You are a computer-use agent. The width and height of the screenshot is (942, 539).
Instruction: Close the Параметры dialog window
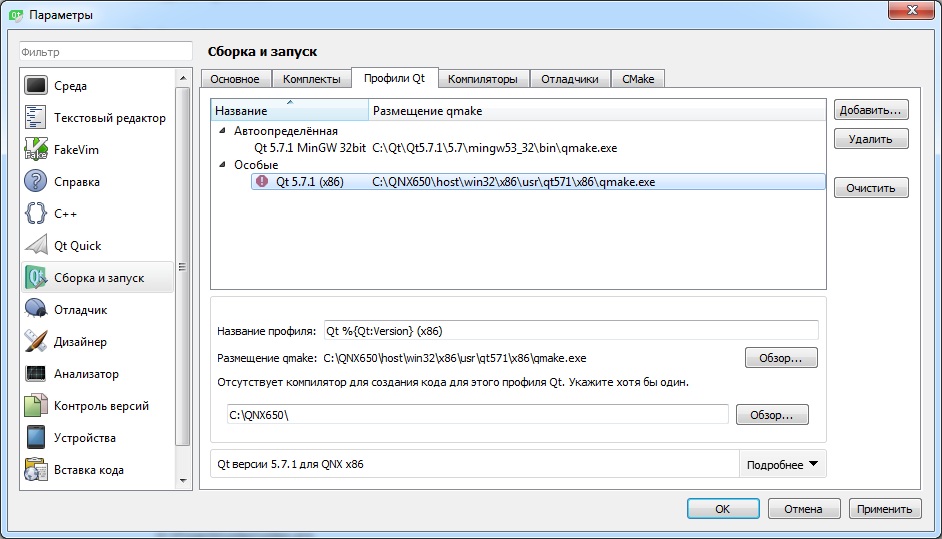click(912, 10)
